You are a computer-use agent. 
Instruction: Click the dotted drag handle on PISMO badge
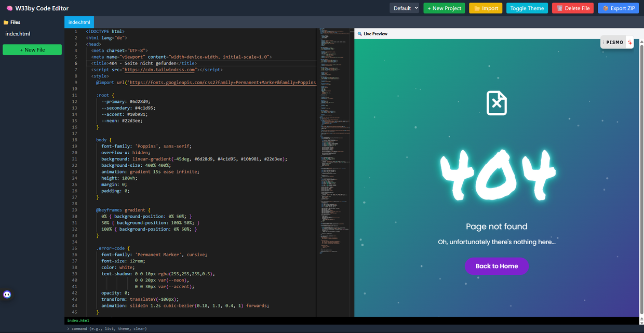point(603,43)
